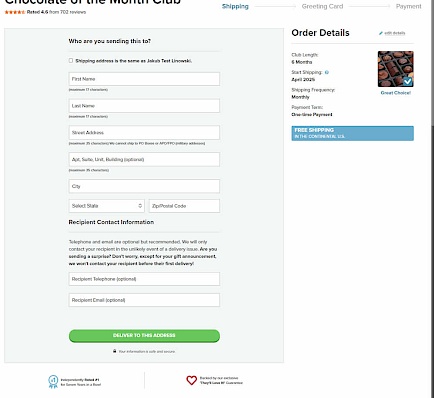435x398 pixels.
Task: Click the star rating icons under the title
Action: pos(15,12)
